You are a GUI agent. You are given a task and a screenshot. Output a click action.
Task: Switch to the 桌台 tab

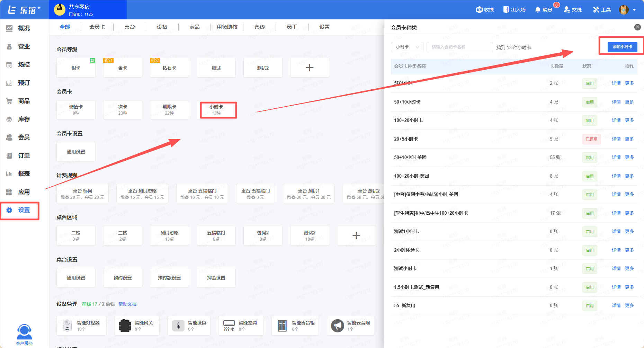pos(129,27)
